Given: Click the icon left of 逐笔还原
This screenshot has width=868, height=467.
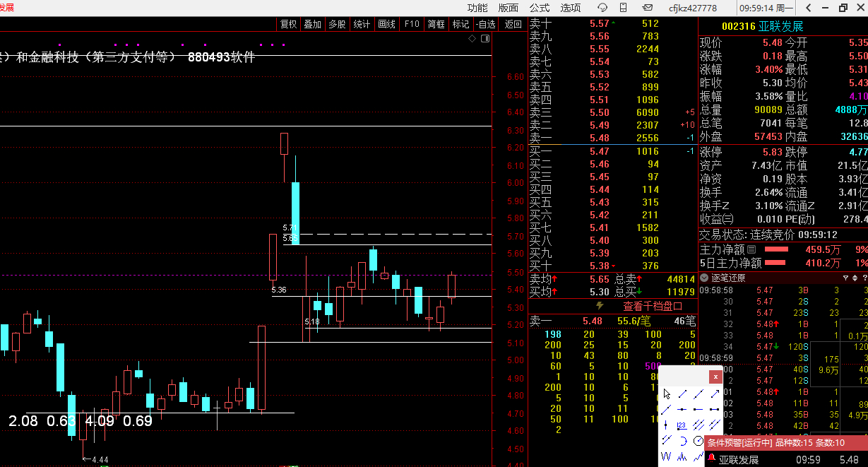Looking at the screenshot, I should click(x=703, y=277).
